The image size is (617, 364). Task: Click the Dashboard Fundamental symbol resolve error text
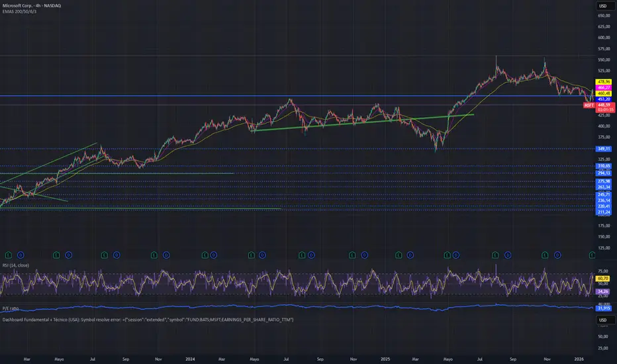[148, 320]
